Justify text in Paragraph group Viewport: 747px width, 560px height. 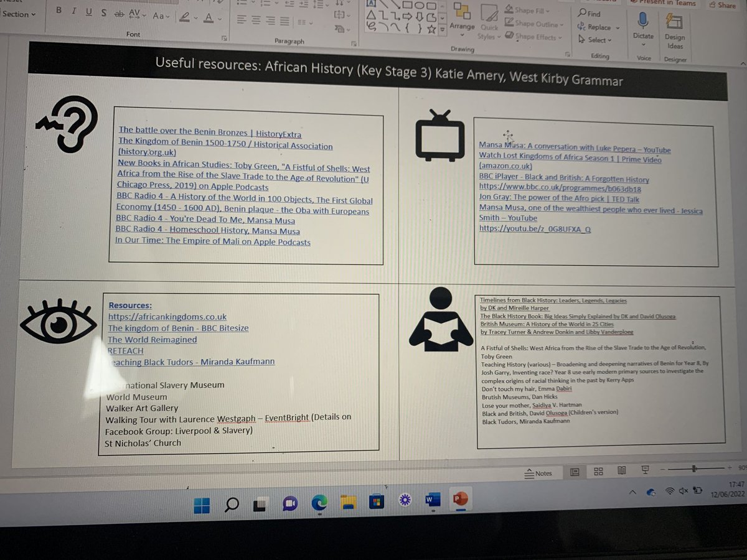pos(286,21)
